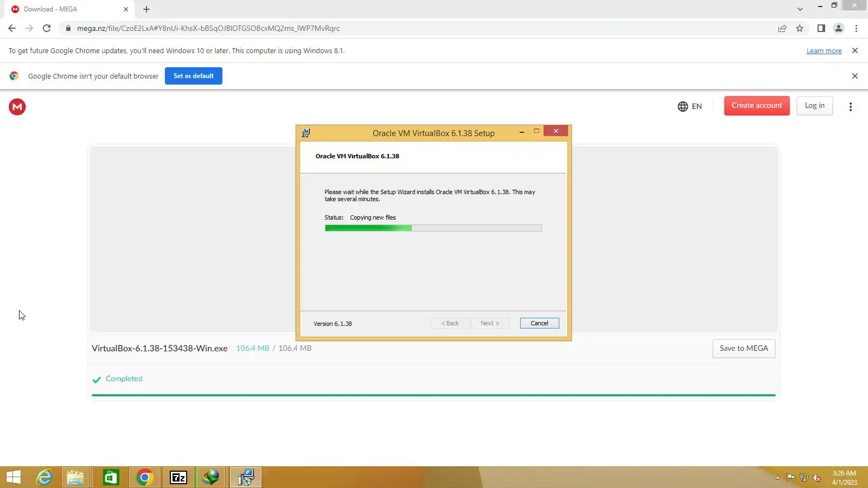Switch to VirtualBox installer taskbar icon
868x488 pixels.
pos(246,477)
